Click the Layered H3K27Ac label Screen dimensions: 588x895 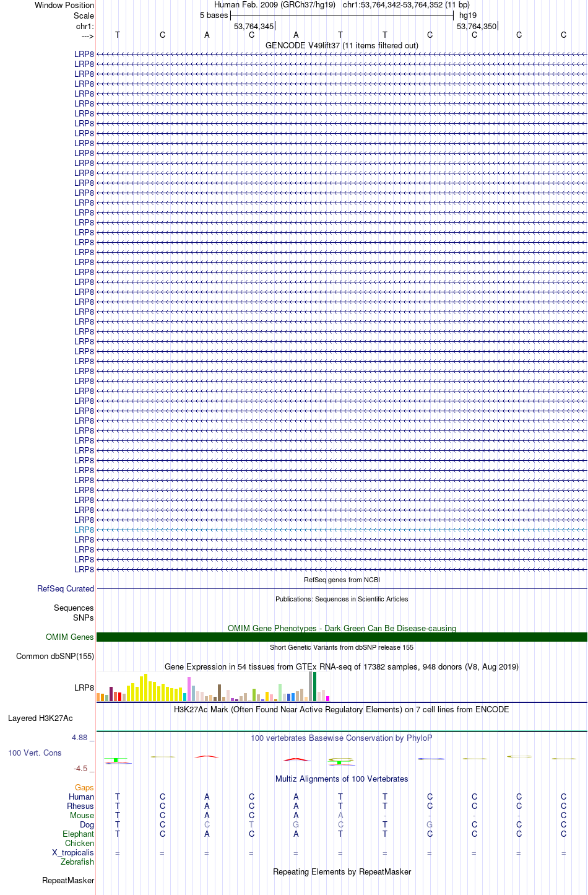40,718
